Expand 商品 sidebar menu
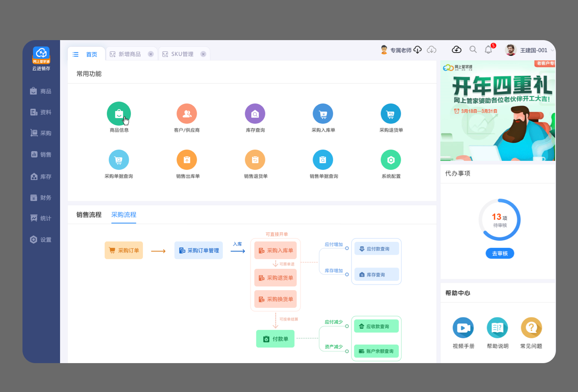This screenshot has height=392, width=578. (x=41, y=91)
